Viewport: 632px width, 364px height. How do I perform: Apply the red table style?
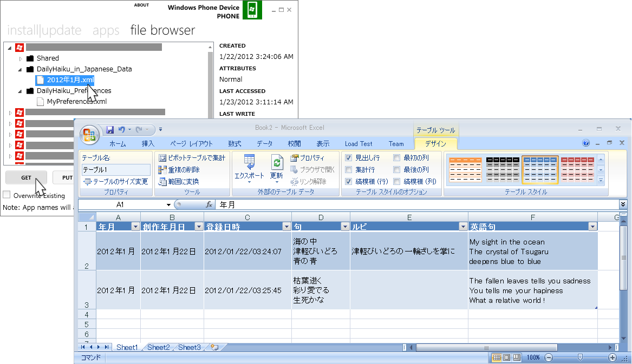(x=577, y=169)
